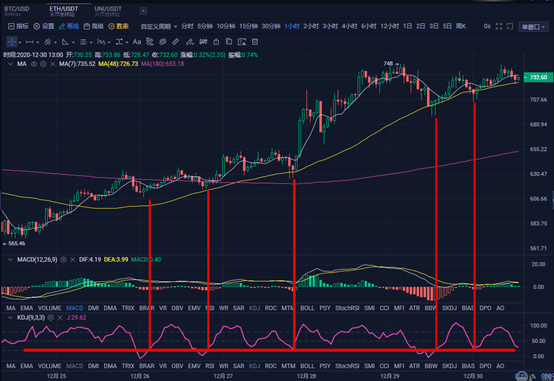554x381 pixels.
Task: Select the 1日 timeframe
Action: 407,26
